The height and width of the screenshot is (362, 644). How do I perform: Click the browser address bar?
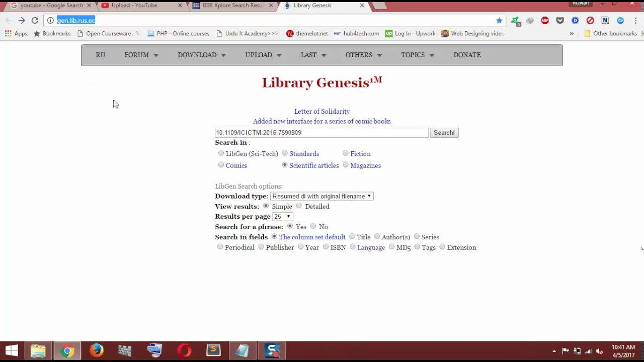point(274,20)
